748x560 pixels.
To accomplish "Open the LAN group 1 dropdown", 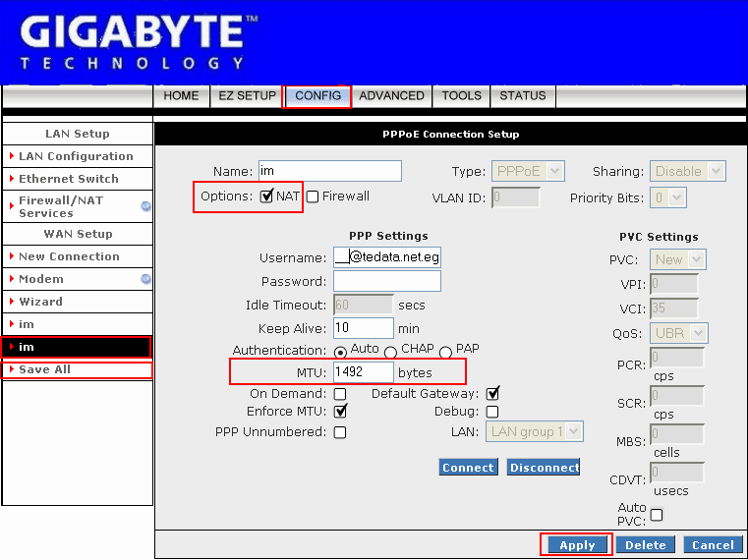I will click(x=535, y=431).
